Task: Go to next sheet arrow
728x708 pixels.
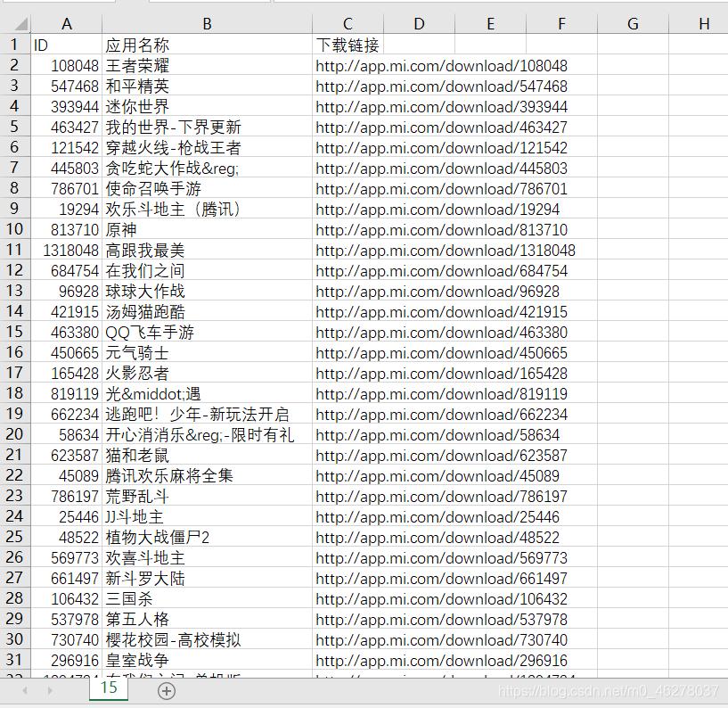Action: [x=50, y=691]
